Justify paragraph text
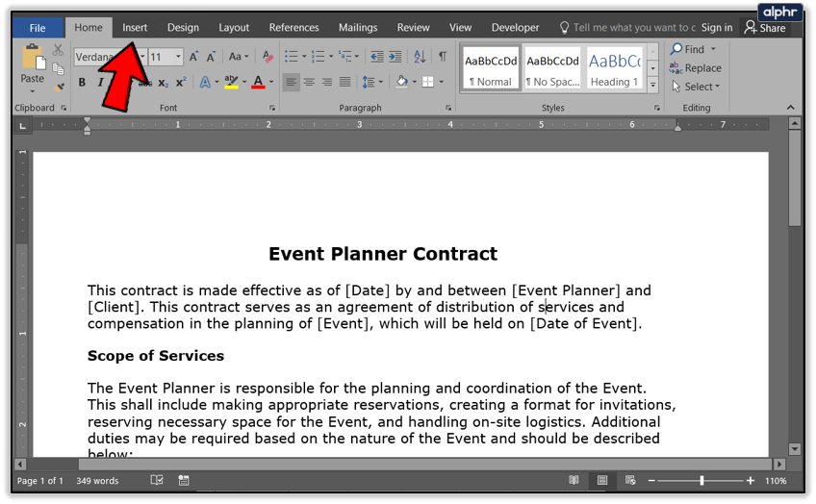Image resolution: width=816 pixels, height=504 pixels. point(345,82)
